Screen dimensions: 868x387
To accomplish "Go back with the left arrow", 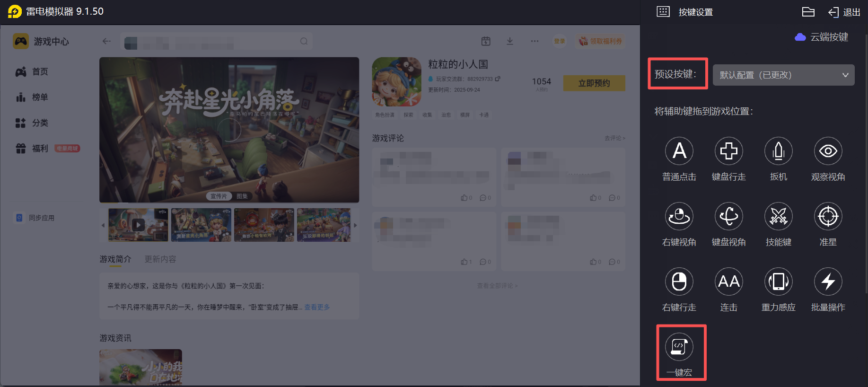I will click(x=106, y=41).
